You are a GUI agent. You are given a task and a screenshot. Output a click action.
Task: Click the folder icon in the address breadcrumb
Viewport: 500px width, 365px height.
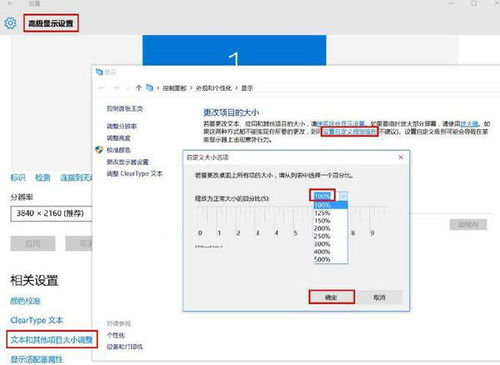pyautogui.click(x=150, y=88)
